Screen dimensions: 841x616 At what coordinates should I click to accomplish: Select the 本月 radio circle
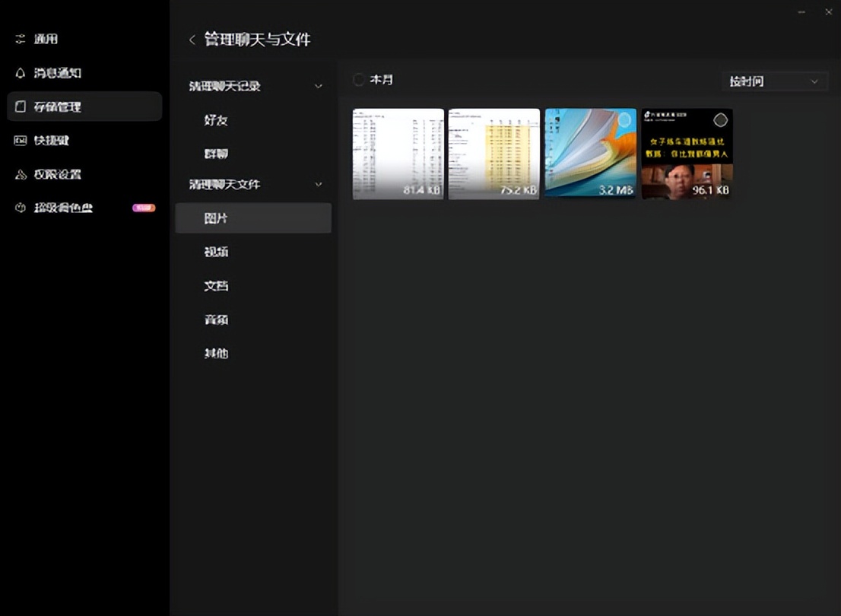pos(359,80)
